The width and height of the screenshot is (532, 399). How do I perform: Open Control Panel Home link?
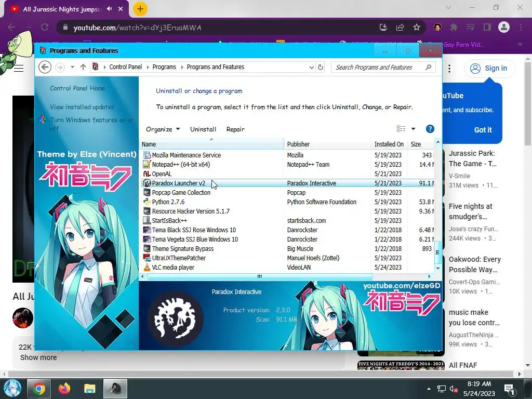pos(77,88)
